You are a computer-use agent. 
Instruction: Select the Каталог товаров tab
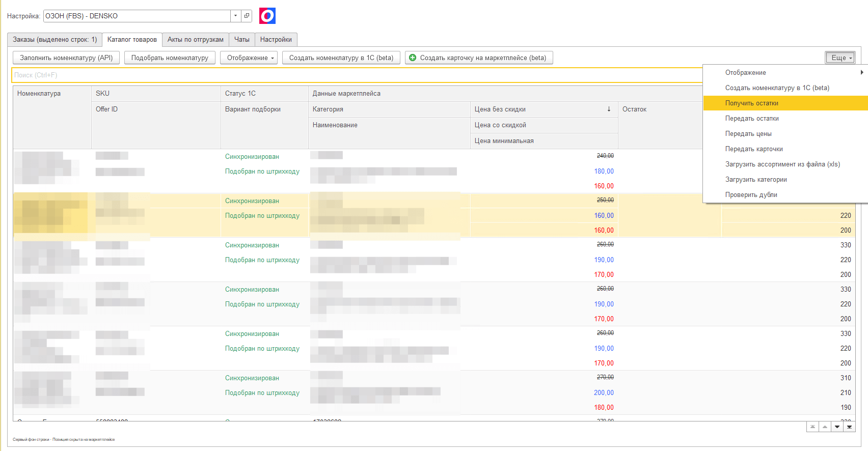point(132,39)
